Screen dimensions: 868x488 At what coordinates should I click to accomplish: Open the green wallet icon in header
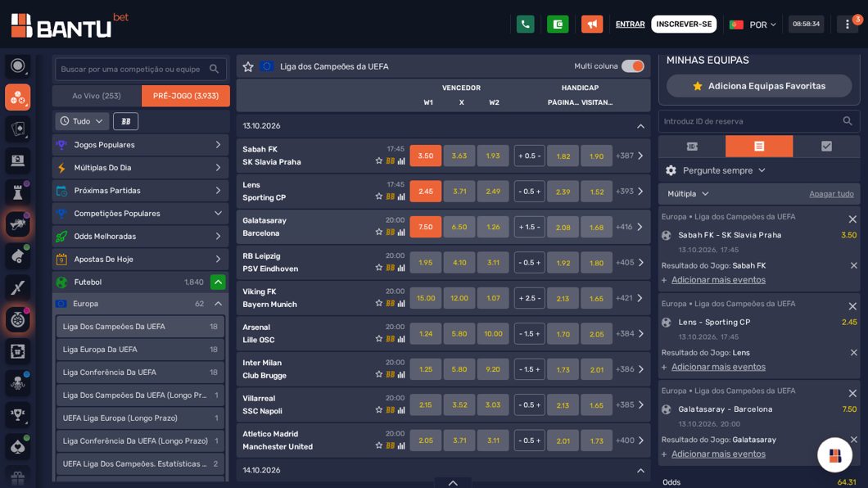pos(558,25)
